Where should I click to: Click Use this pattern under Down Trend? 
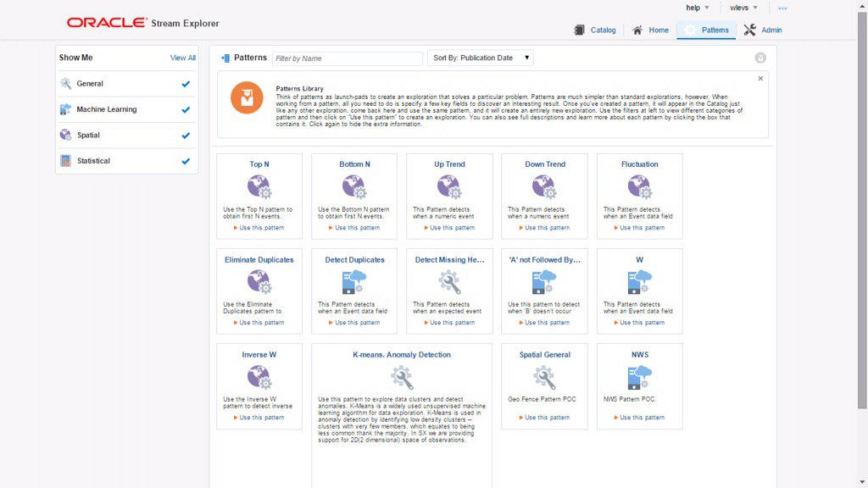(x=544, y=227)
